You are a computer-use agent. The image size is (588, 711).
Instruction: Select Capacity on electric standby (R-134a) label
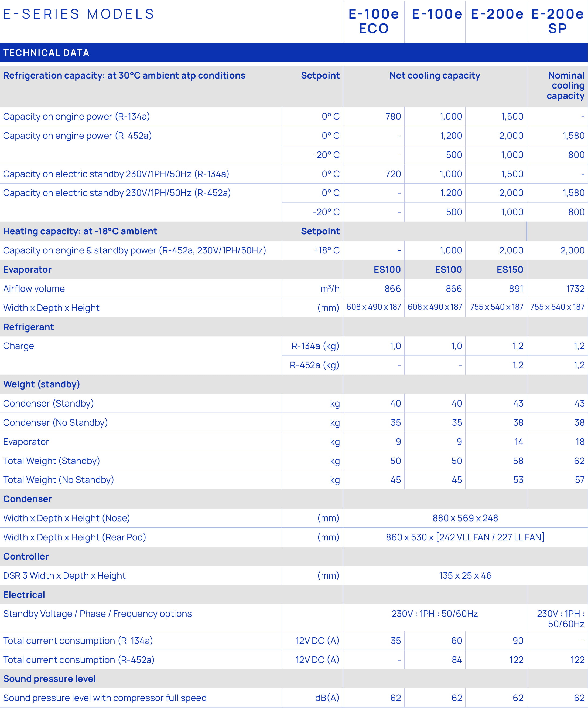coord(116,174)
